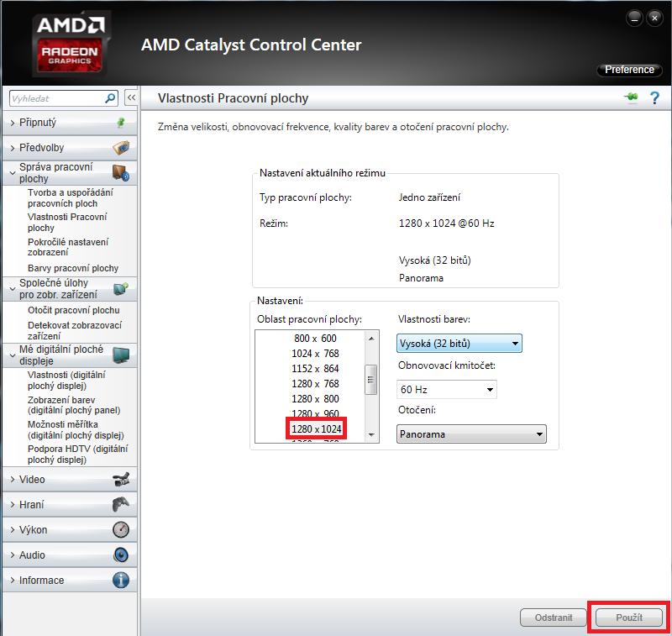Click the pin icon beside Připnutý

click(121, 123)
